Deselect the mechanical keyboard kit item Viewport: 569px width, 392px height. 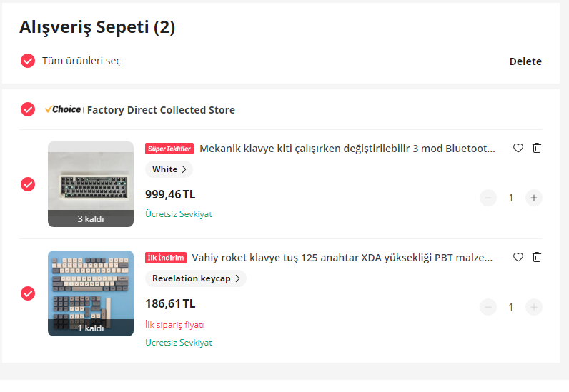point(28,184)
